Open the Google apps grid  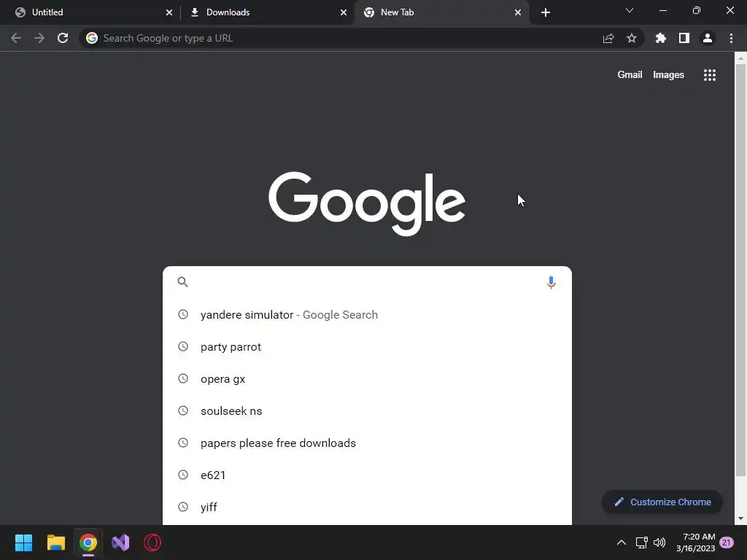tap(709, 75)
